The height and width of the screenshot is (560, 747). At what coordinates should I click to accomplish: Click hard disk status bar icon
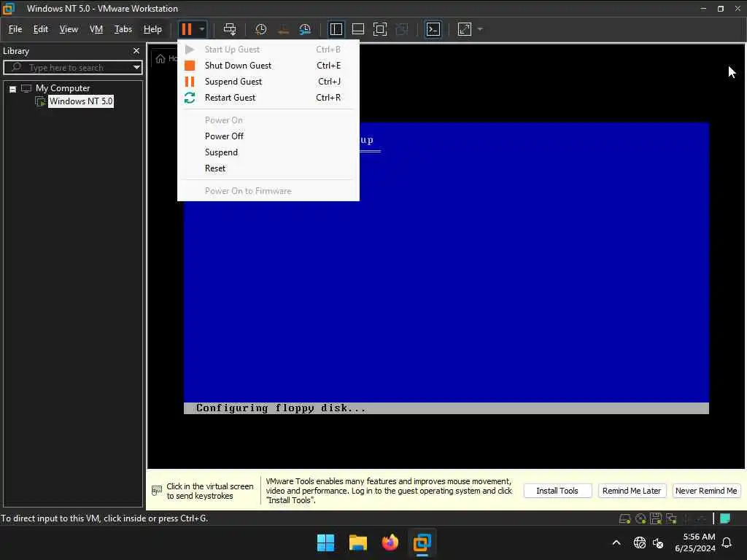pyautogui.click(x=624, y=518)
